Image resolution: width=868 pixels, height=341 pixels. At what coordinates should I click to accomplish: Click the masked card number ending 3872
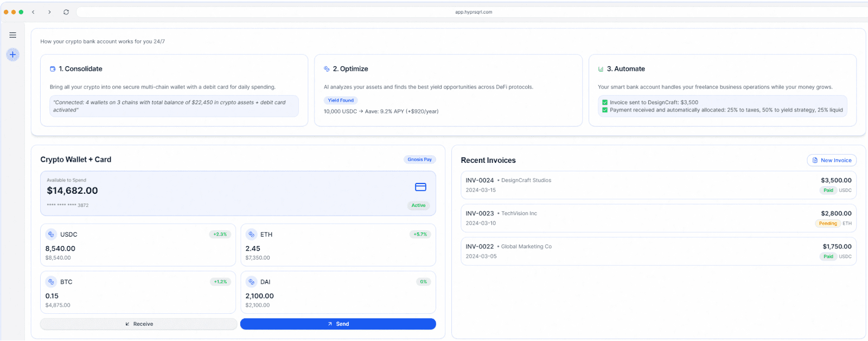67,205
